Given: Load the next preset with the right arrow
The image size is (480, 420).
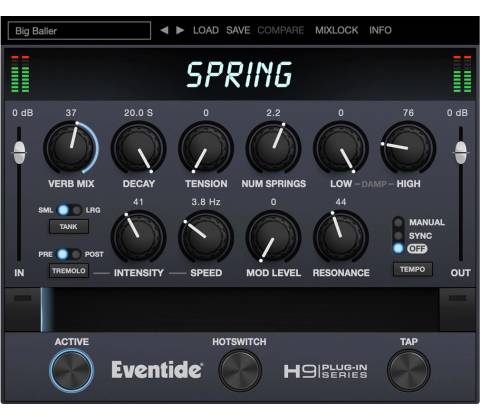Looking at the screenshot, I should coord(180,30).
